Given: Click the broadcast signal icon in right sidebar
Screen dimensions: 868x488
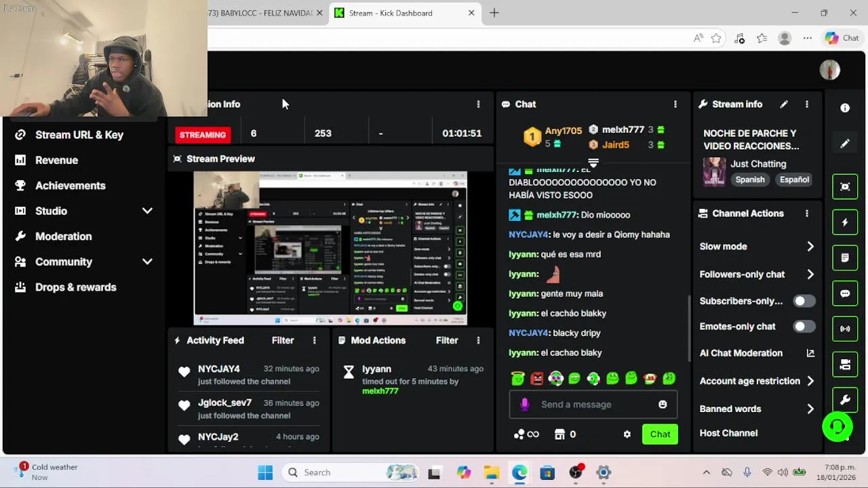Looking at the screenshot, I should tap(845, 329).
